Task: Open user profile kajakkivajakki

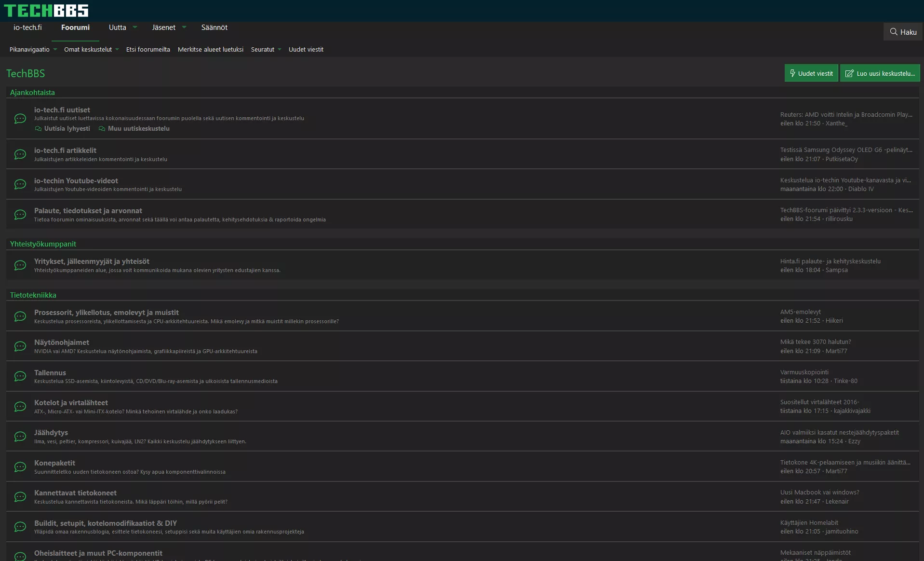Action: 852,411
